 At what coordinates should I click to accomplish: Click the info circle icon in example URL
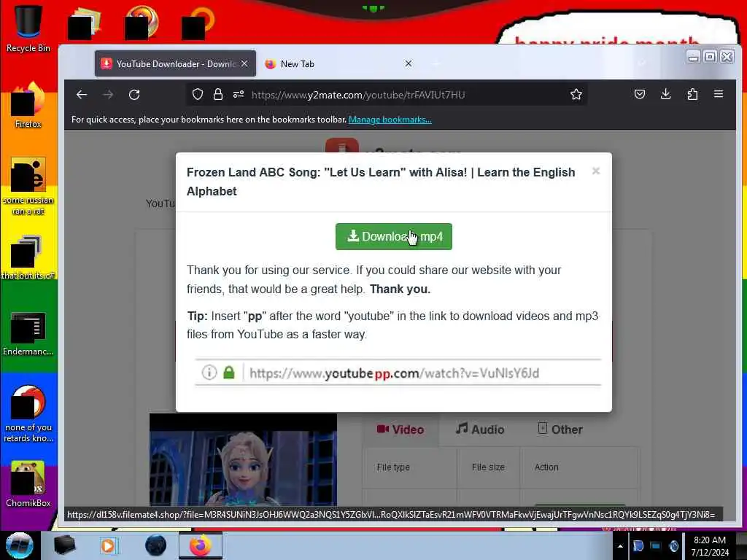[209, 373]
